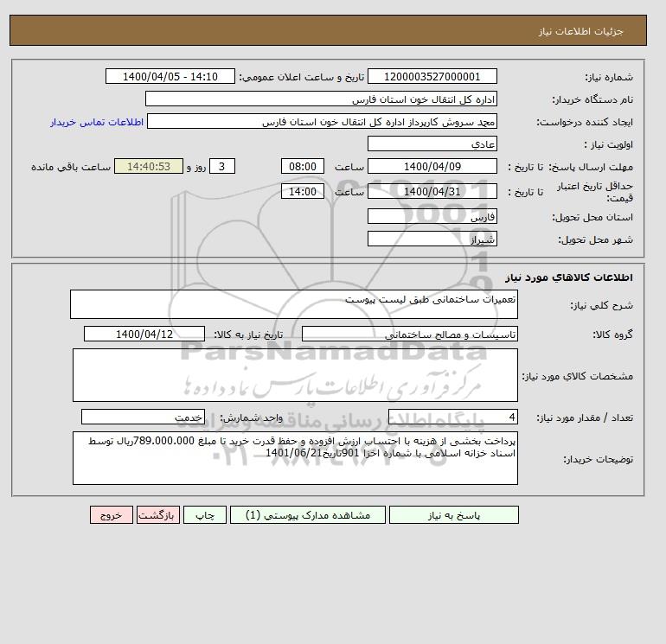Image resolution: width=666 pixels, height=644 pixels.
Task: Click the label استان محل تحویل
Action: tap(592, 217)
